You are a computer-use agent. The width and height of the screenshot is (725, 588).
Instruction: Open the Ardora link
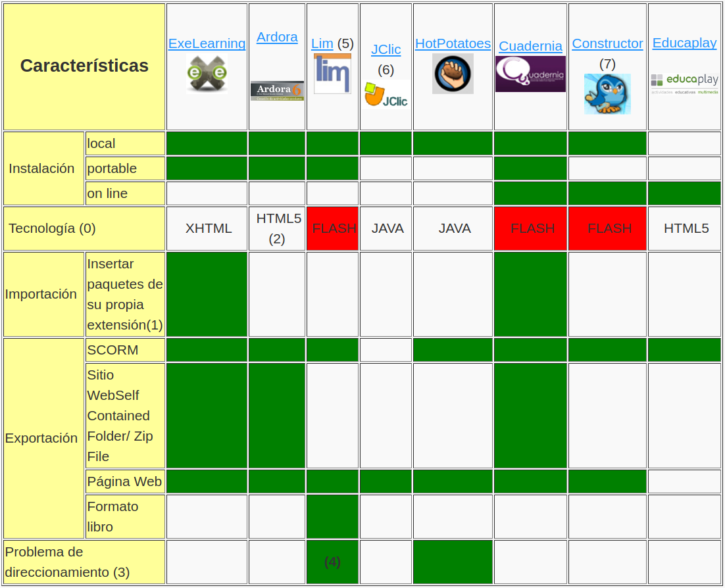(x=277, y=37)
